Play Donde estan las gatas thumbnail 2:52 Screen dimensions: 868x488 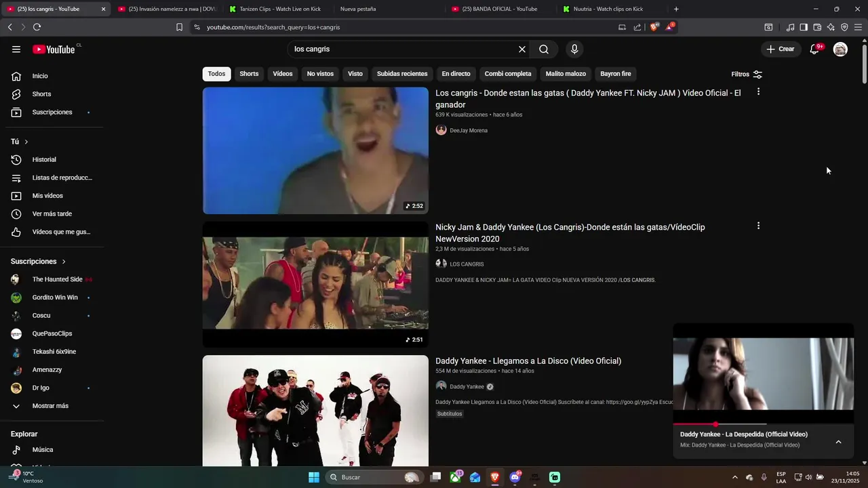click(315, 150)
